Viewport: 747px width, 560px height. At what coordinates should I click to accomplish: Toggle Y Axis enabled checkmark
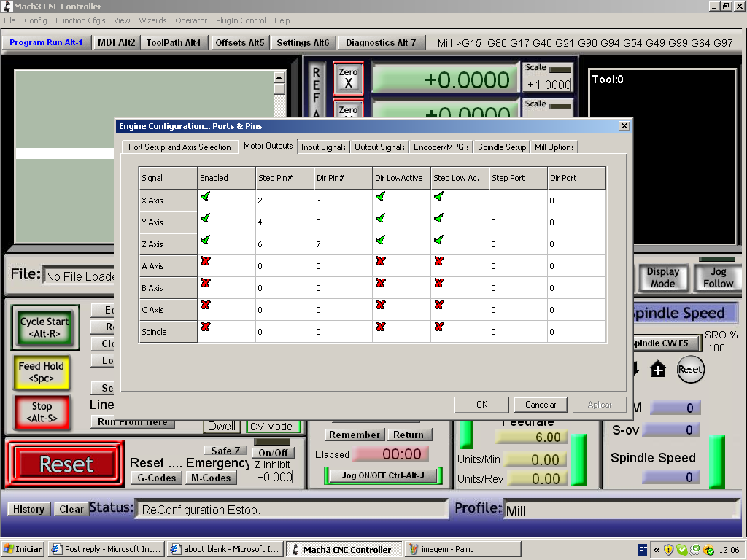(x=205, y=218)
